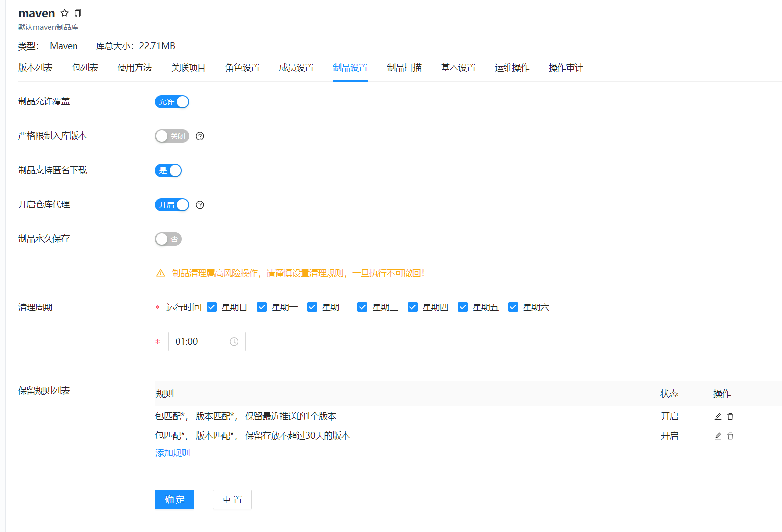Toggle the 制品允许覆盖 switch
This screenshot has width=782, height=532.
[172, 102]
